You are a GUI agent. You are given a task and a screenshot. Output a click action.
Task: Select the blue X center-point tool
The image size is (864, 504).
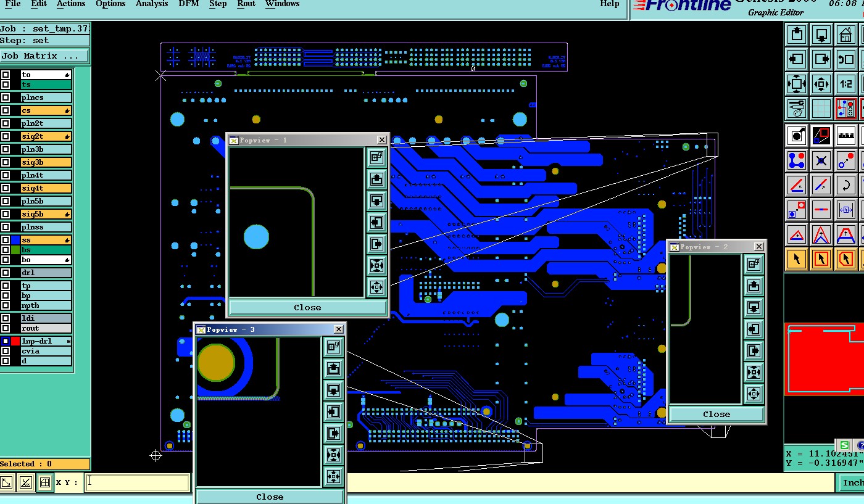[x=821, y=160]
